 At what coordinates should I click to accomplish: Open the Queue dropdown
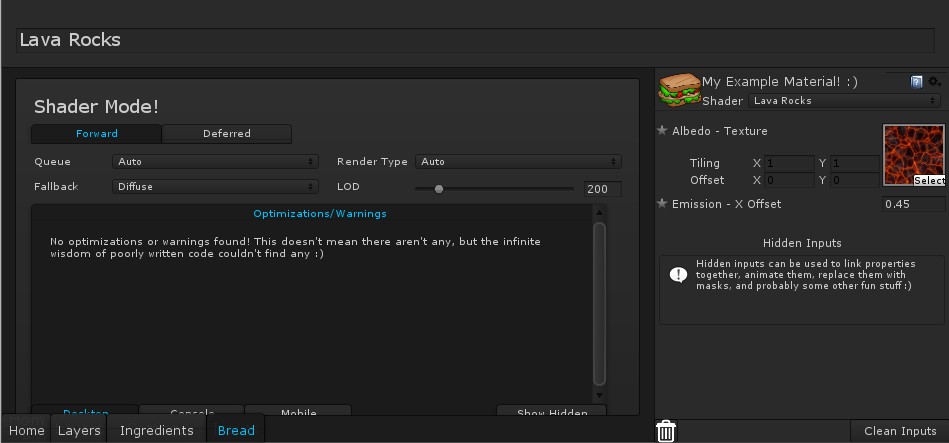tap(215, 162)
